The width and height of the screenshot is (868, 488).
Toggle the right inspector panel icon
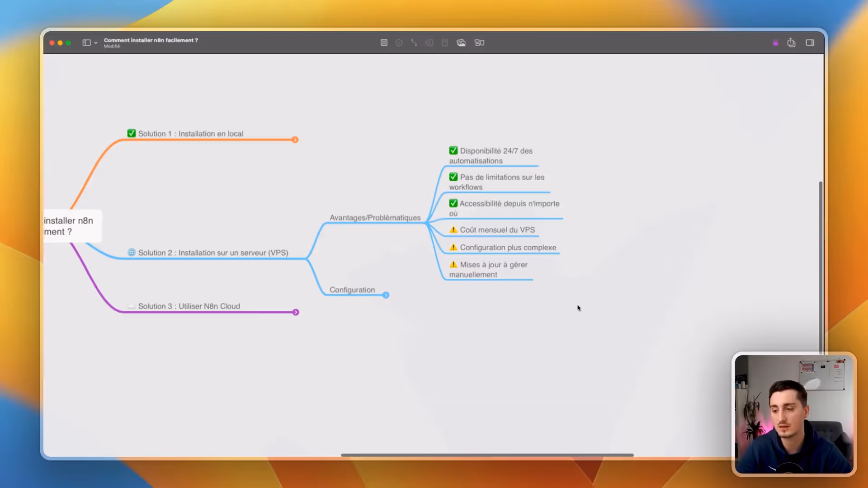810,42
